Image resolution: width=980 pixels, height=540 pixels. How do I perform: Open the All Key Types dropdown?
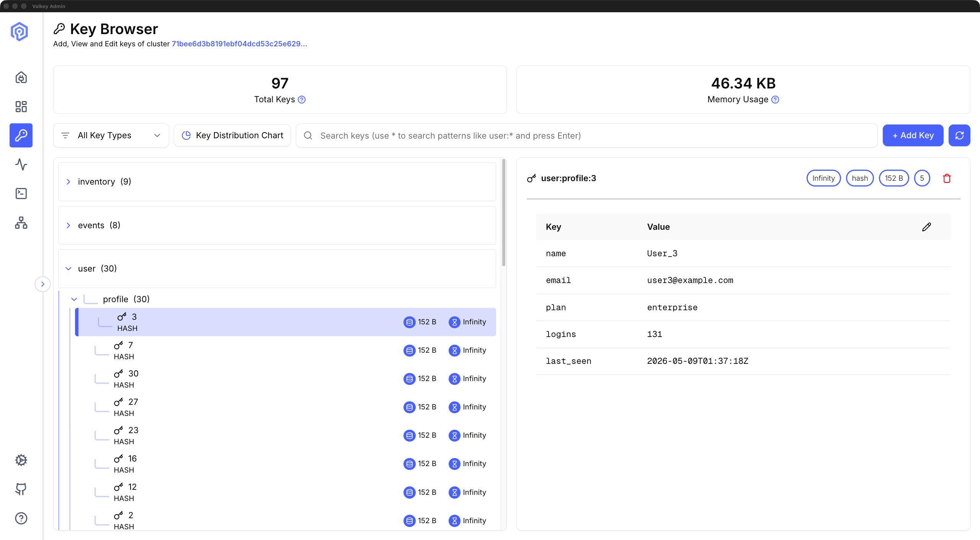coord(111,135)
